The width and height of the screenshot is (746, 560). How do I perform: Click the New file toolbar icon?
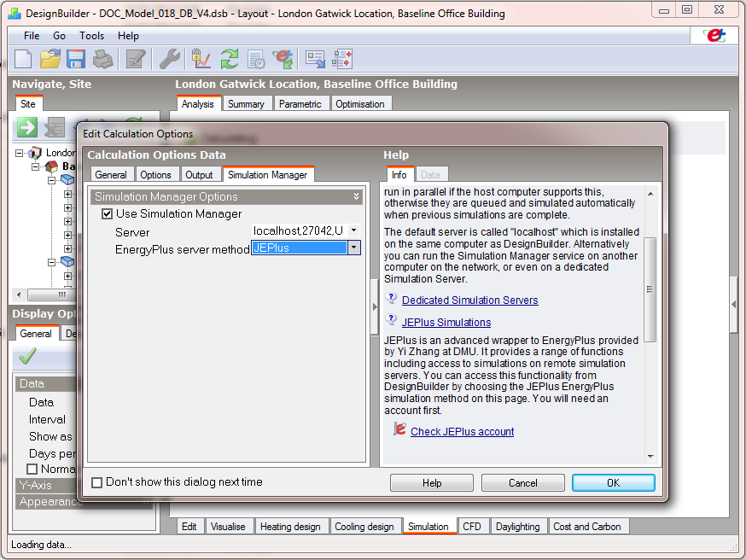click(x=23, y=59)
